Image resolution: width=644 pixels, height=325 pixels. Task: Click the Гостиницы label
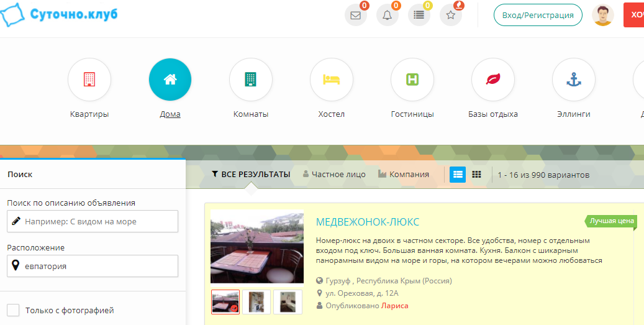click(x=412, y=114)
